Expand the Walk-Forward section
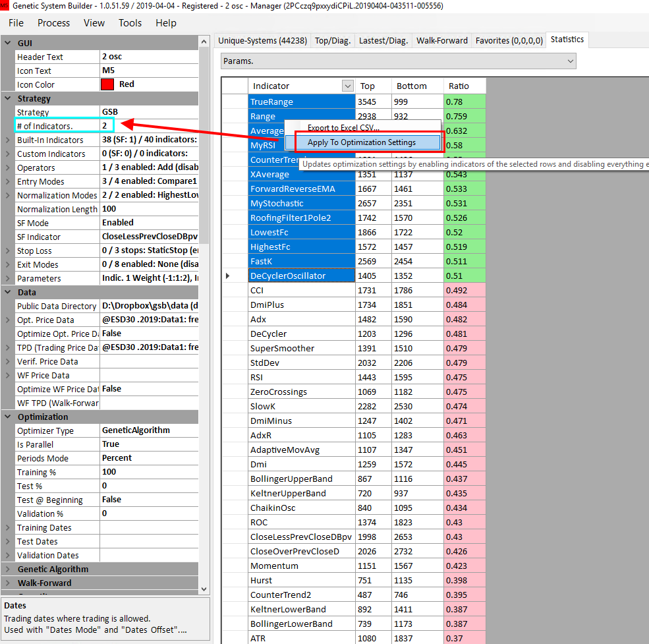This screenshot has height=644, width=649. coord(7,583)
